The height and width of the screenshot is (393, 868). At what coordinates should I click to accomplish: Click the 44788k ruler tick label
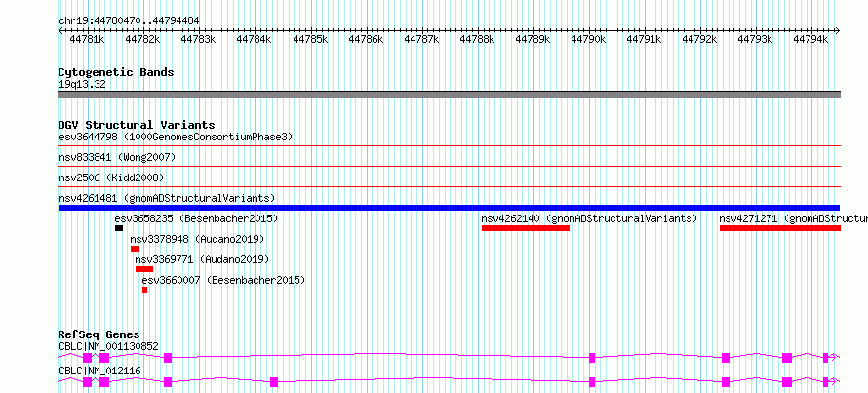point(477,39)
